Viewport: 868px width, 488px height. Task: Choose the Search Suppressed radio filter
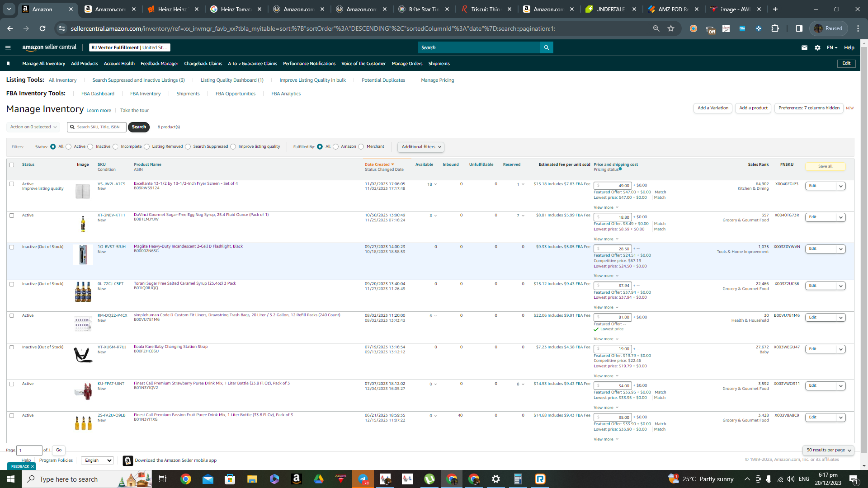coord(188,147)
